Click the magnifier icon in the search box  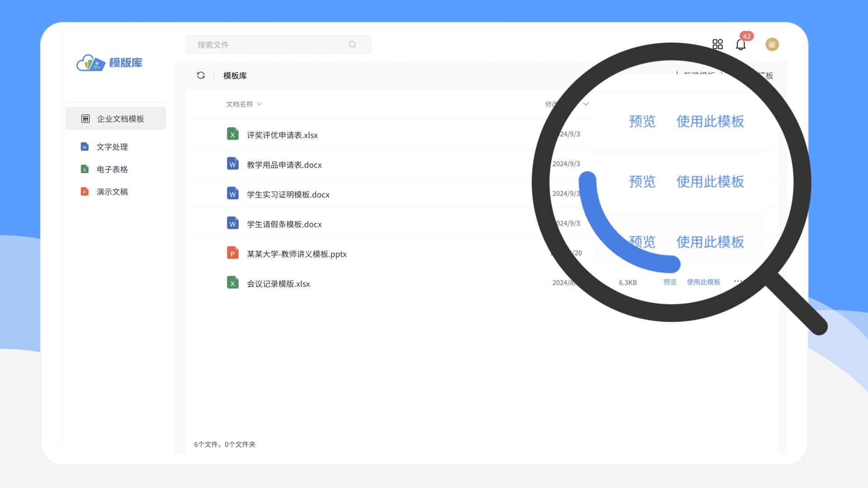click(352, 44)
